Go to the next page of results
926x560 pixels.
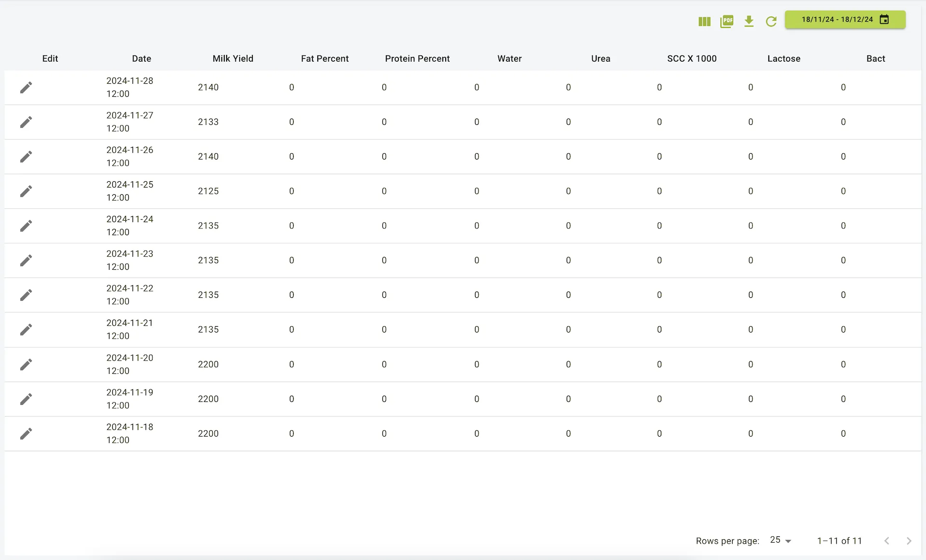point(909,541)
